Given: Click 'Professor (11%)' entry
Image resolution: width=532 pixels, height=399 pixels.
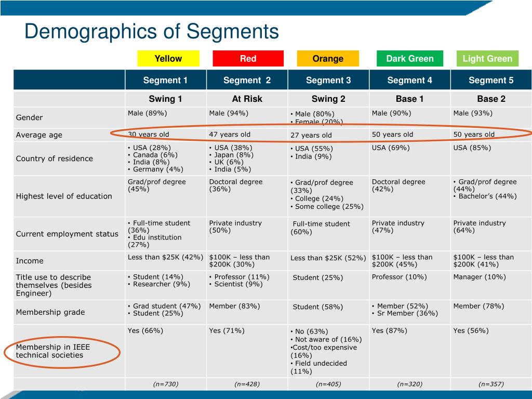Looking at the screenshot, I should [x=239, y=277].
